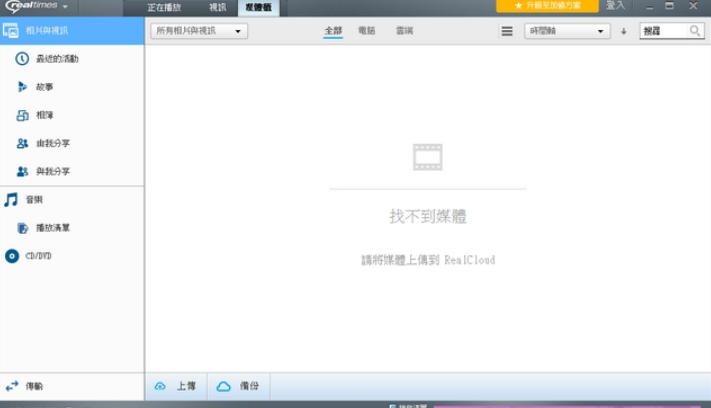711x408 pixels.
Task: Click the 上傳 upload button
Action: coord(175,386)
